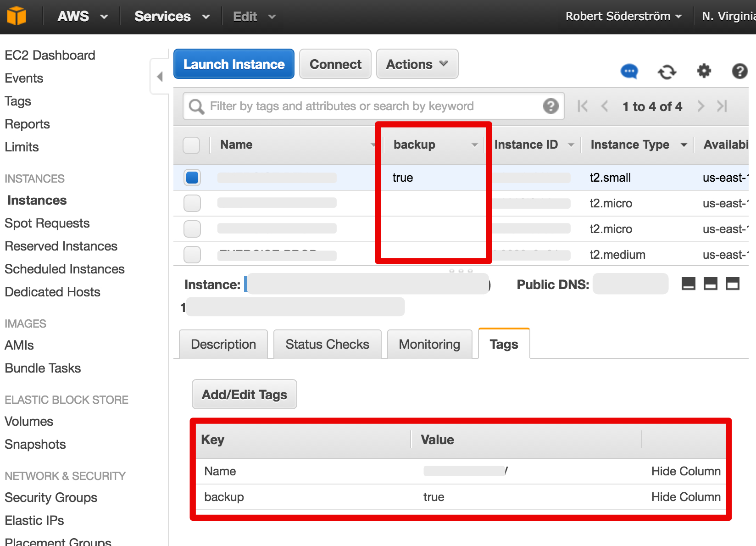Check the second t2.micro instance checkbox

(x=192, y=229)
